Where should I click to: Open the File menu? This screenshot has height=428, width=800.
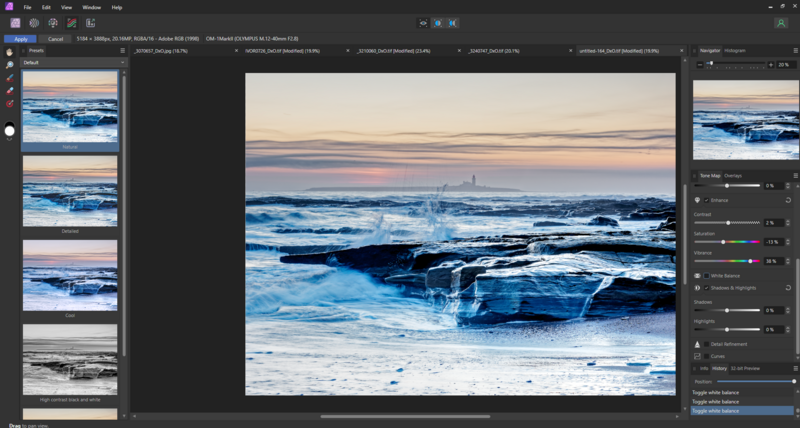[28, 8]
